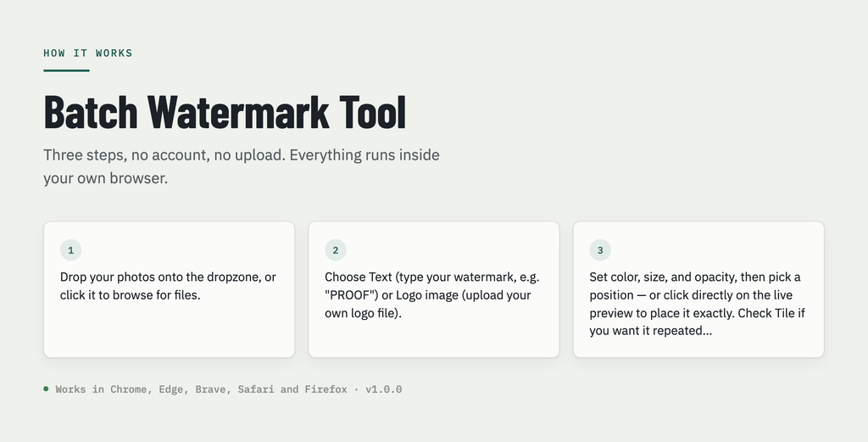Viewport: 868px width, 442px height.
Task: Click the 'Drop your photos onto the dropzone' text
Action: tap(168, 286)
